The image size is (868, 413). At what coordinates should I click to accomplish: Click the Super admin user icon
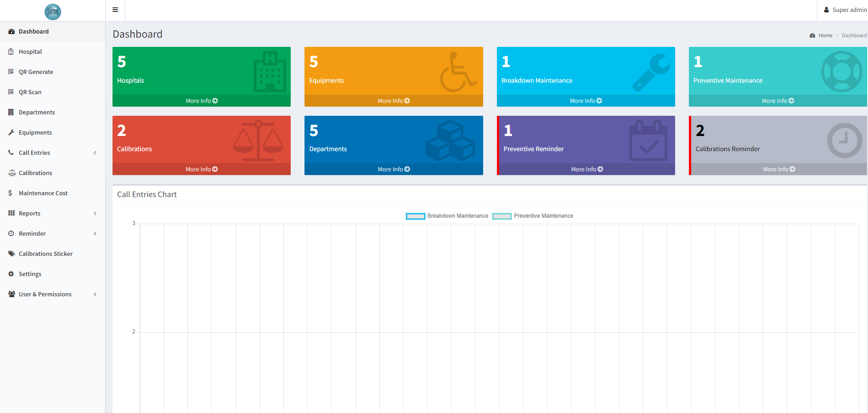(x=827, y=10)
